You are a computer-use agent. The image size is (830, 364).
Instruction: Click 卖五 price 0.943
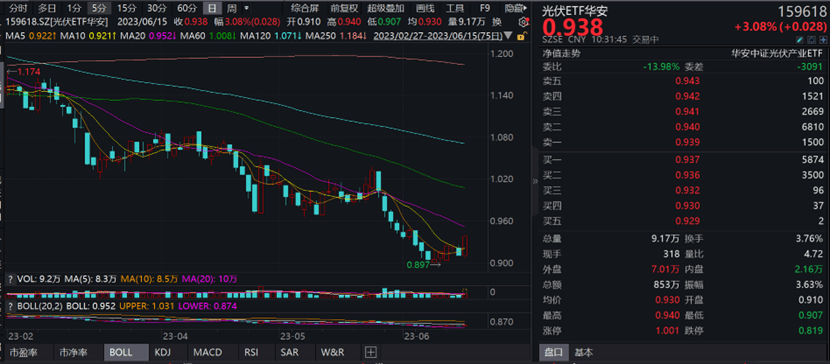tap(689, 81)
